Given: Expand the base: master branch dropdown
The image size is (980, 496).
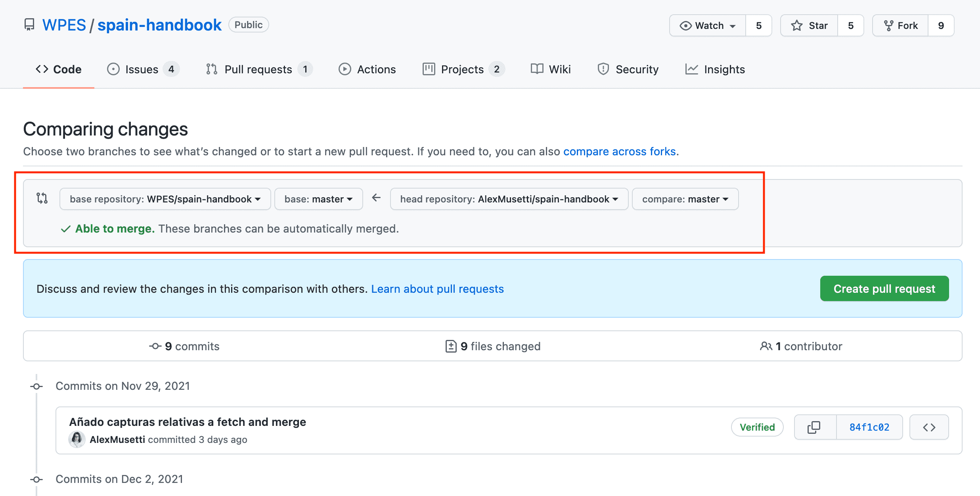Looking at the screenshot, I should pyautogui.click(x=318, y=199).
